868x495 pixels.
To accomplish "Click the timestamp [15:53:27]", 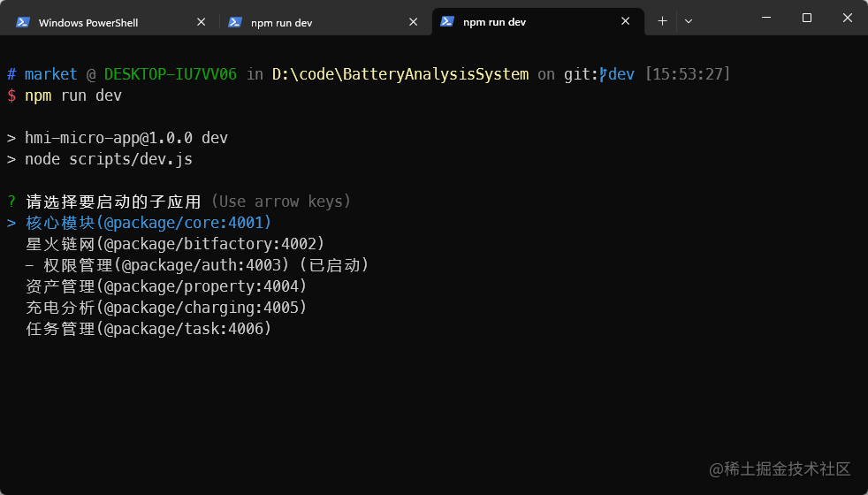I will click(x=688, y=74).
